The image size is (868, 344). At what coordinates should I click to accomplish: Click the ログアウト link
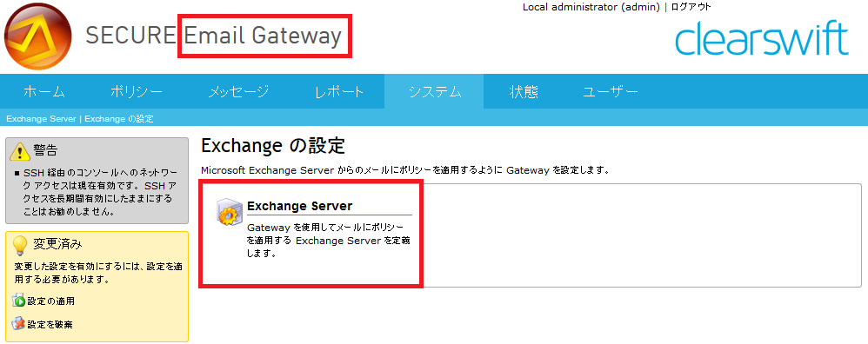pos(691,7)
